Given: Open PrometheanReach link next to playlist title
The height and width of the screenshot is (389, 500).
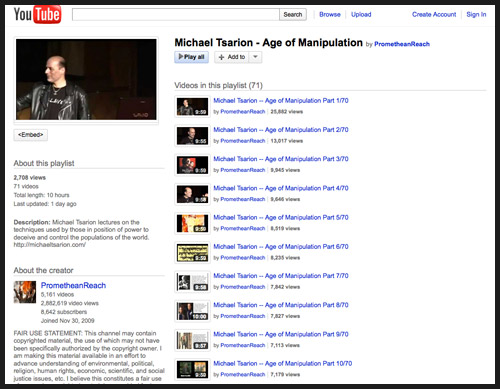Looking at the screenshot, I should pyautogui.click(x=402, y=44).
